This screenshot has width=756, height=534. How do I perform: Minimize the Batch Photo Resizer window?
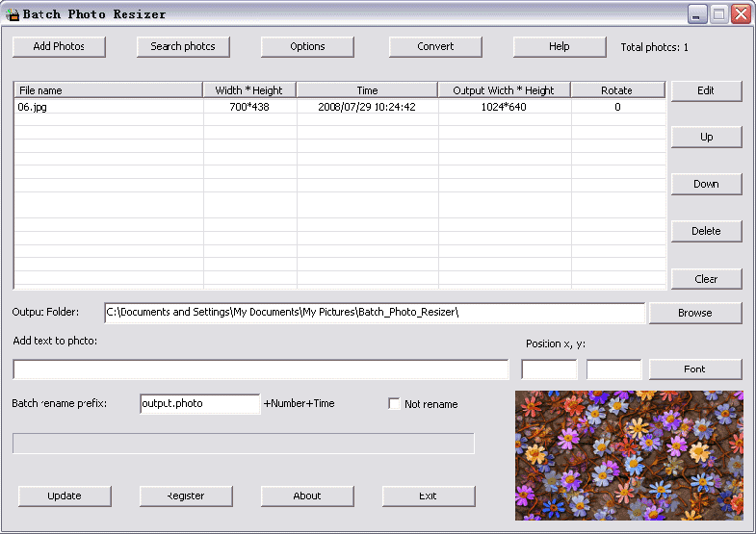point(696,14)
